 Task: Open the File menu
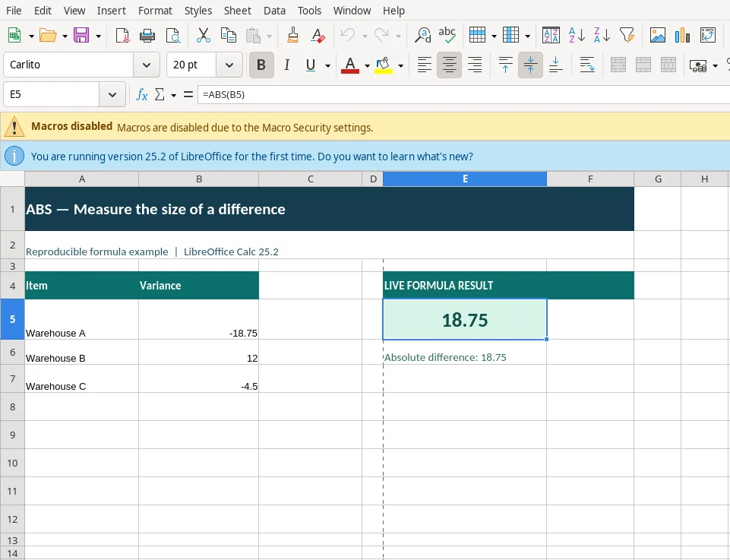(14, 11)
